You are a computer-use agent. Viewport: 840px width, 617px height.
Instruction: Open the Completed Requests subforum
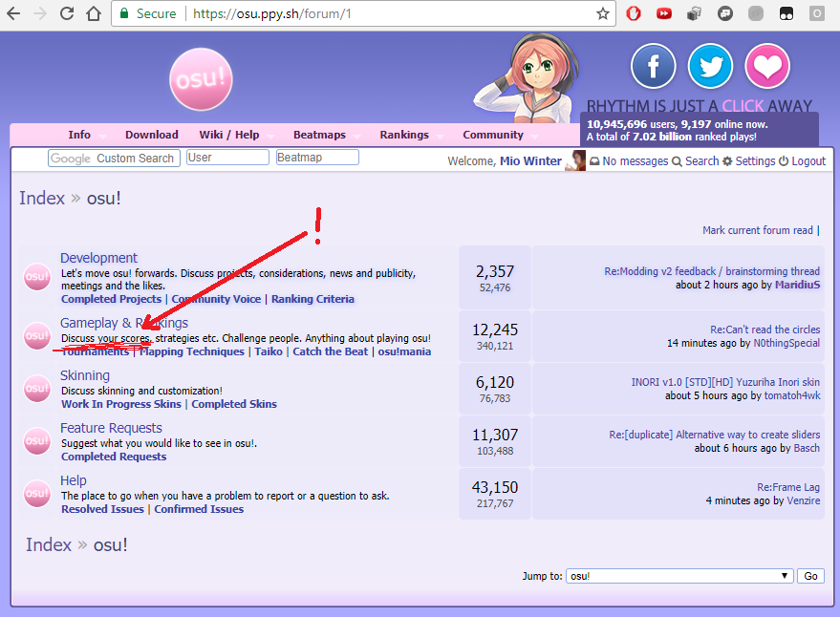click(x=114, y=457)
